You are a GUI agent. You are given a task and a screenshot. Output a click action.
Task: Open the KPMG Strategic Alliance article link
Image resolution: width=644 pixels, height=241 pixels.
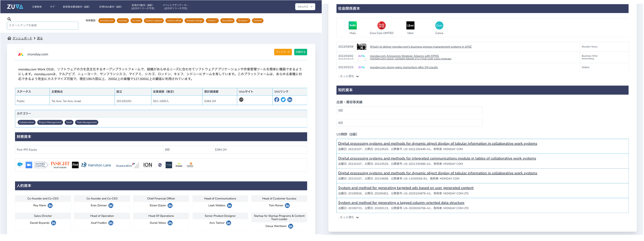pos(404,56)
